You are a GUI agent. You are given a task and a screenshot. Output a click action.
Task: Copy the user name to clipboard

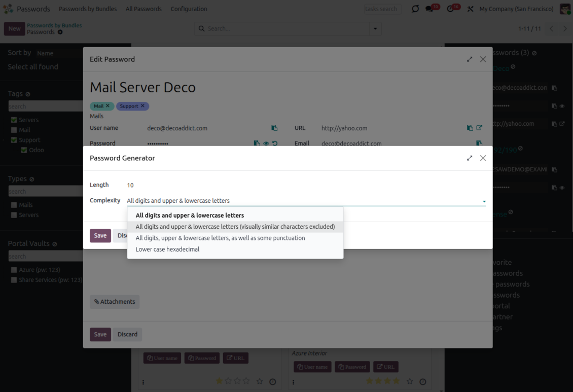[274, 128]
